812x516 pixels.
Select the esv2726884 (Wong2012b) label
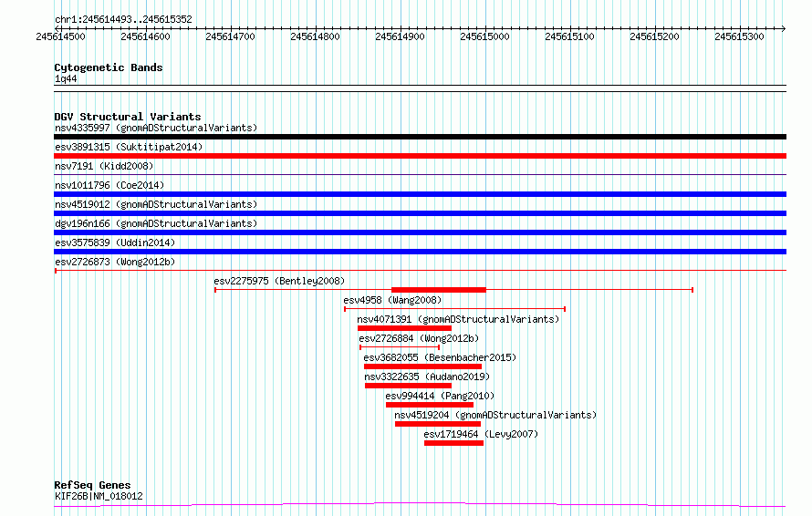(419, 338)
